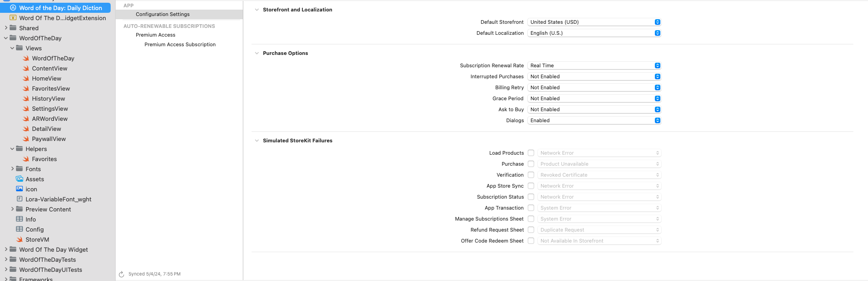Click the Swift icon next to PaywallView
Image resolution: width=868 pixels, height=281 pixels.
[x=26, y=139]
